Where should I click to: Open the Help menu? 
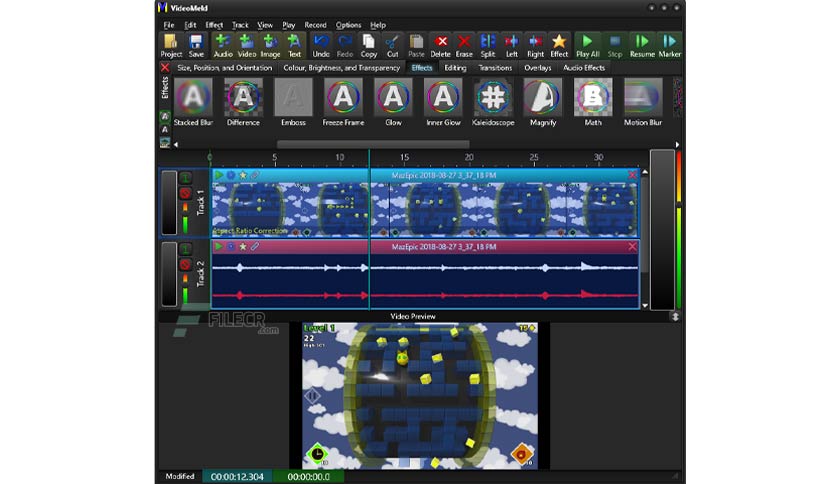point(378,25)
